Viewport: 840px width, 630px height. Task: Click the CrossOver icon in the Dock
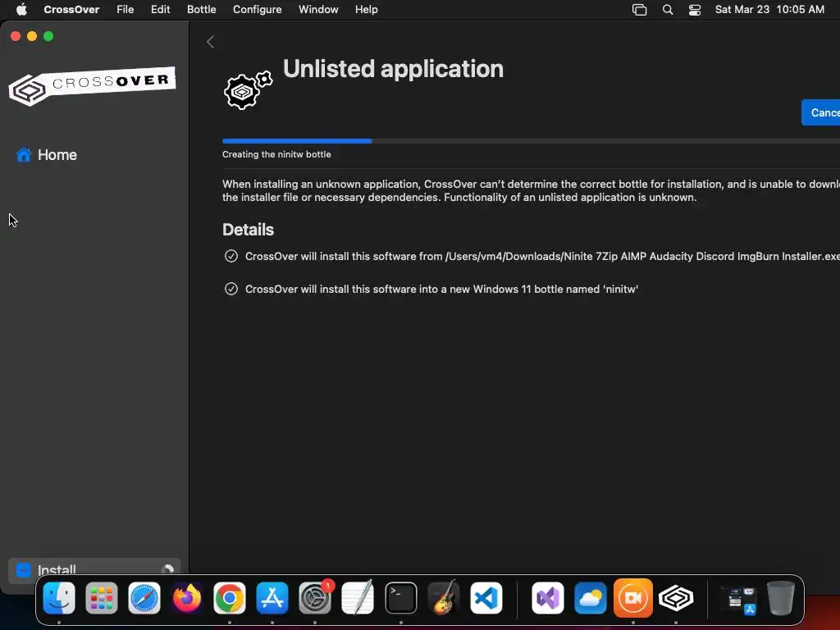point(676,598)
